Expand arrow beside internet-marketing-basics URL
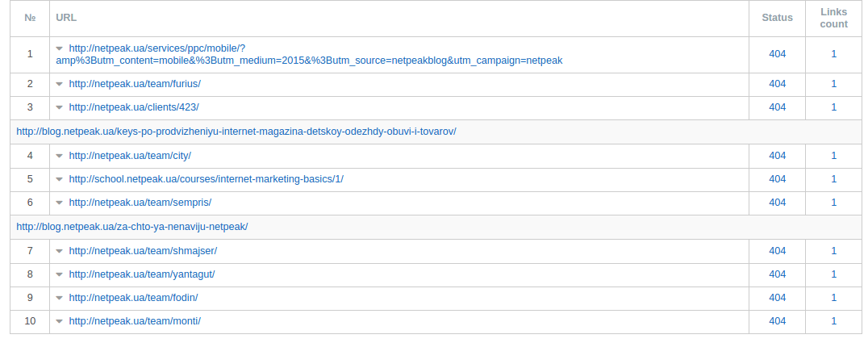The width and height of the screenshot is (868, 343). click(59, 179)
